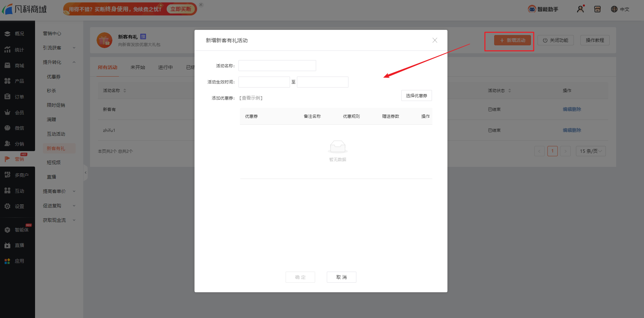Viewport: 644px width, 318px height.
Task: Open the 会员 members crown icon
Action: pos(7,112)
